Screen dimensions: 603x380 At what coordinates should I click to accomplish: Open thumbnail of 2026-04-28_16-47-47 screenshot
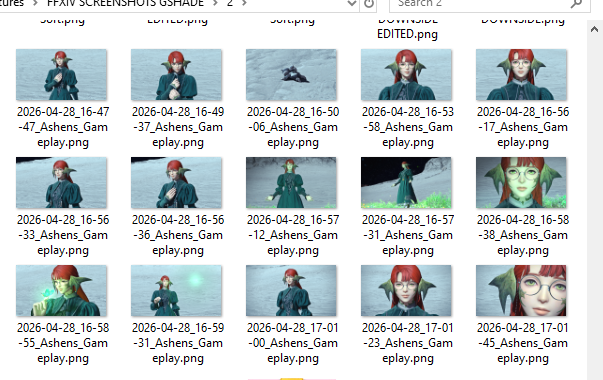(62, 75)
